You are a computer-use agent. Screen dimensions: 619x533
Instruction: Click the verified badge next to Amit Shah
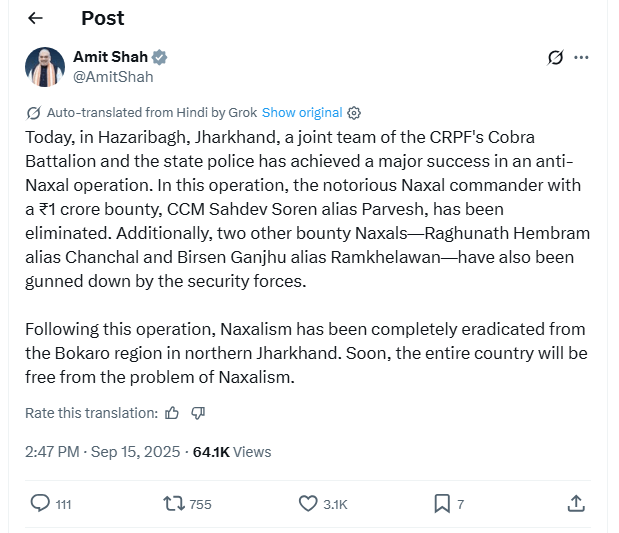(159, 57)
